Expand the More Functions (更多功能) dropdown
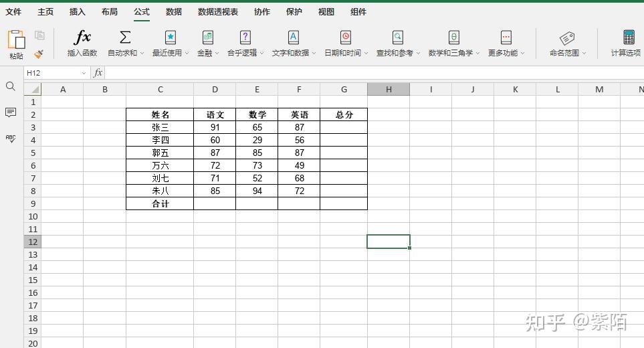This screenshot has height=348, width=644. pos(522,53)
